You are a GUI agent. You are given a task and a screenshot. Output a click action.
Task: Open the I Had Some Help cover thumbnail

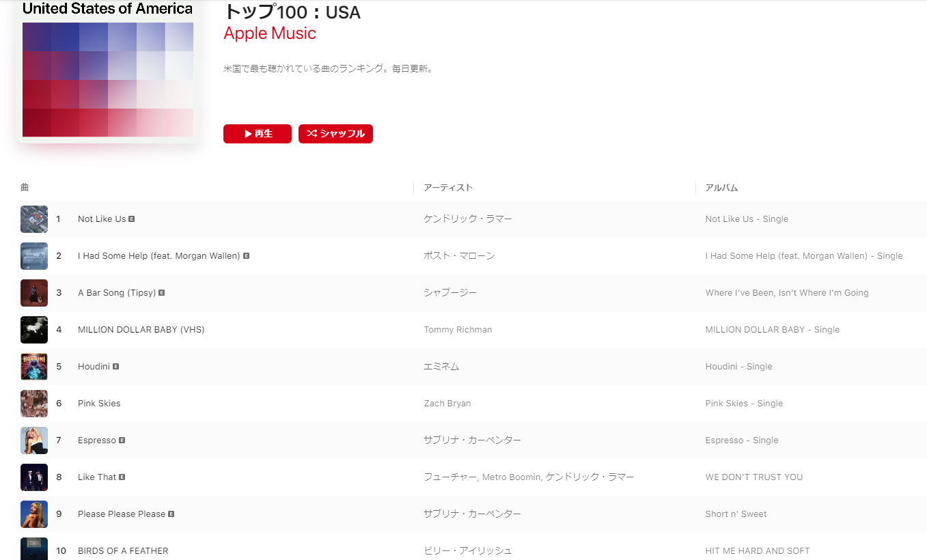[x=34, y=256]
